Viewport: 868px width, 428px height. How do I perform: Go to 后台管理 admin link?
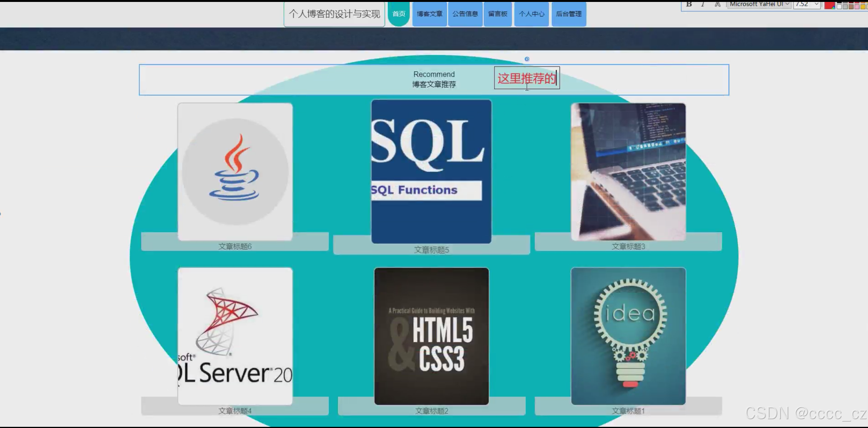(x=569, y=14)
